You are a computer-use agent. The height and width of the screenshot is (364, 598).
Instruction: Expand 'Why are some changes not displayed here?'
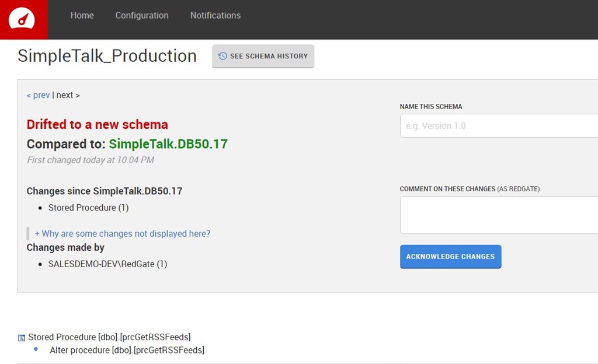click(x=122, y=233)
